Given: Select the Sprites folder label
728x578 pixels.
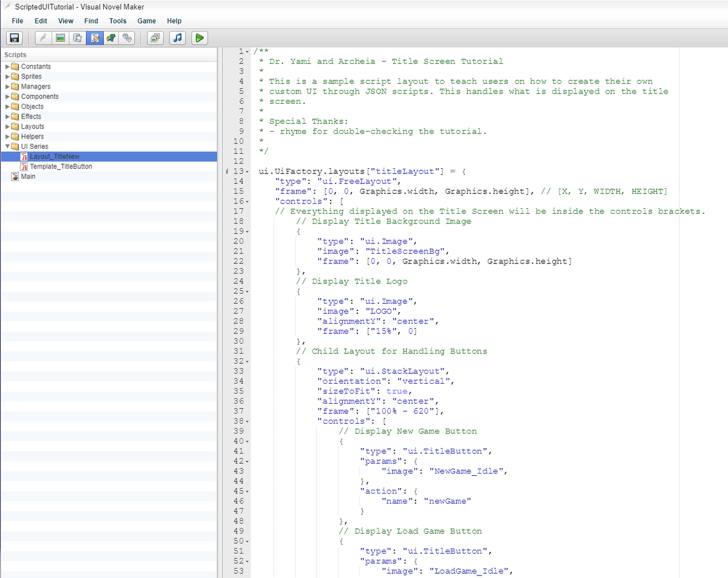Looking at the screenshot, I should click(x=32, y=76).
